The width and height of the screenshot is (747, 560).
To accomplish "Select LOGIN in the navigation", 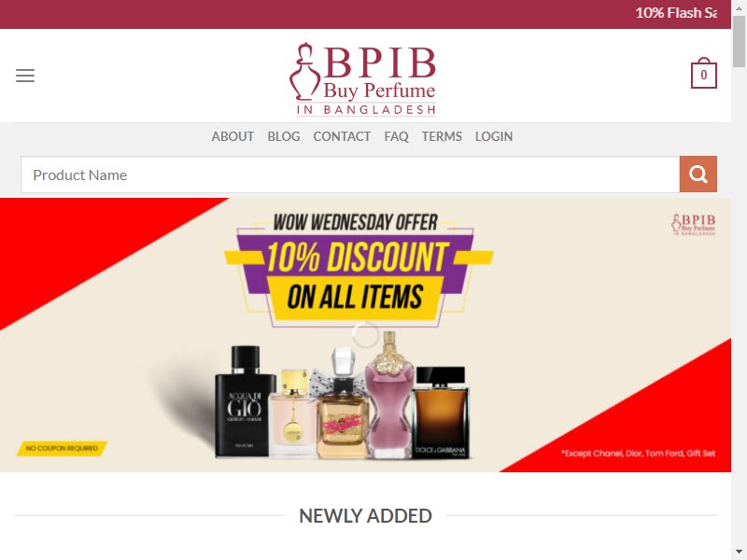I will pyautogui.click(x=494, y=136).
